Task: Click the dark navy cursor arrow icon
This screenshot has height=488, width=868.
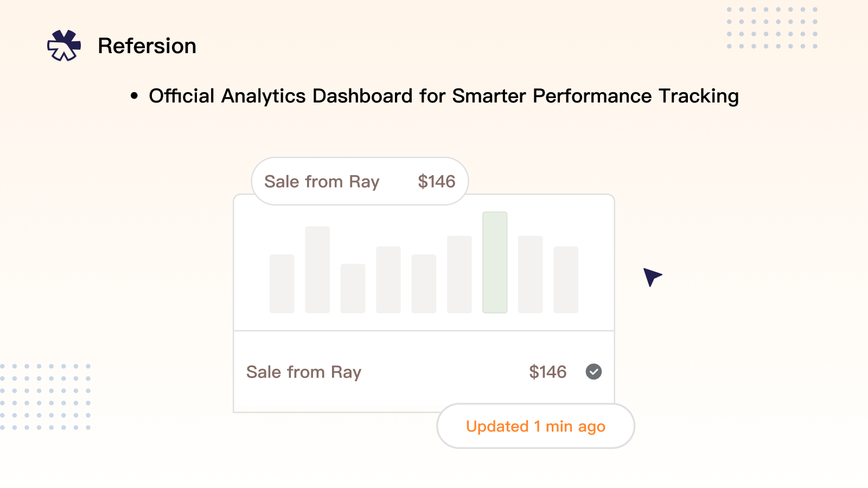Action: click(652, 276)
